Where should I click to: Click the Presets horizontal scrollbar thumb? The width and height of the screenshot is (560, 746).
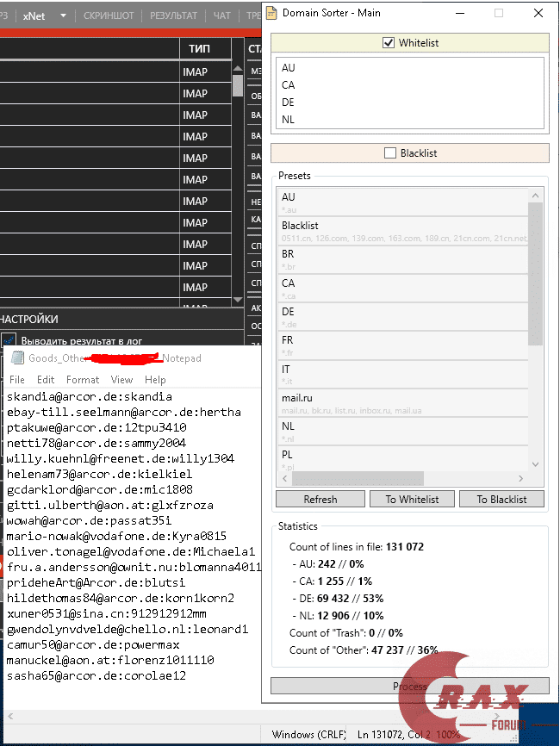(358, 478)
